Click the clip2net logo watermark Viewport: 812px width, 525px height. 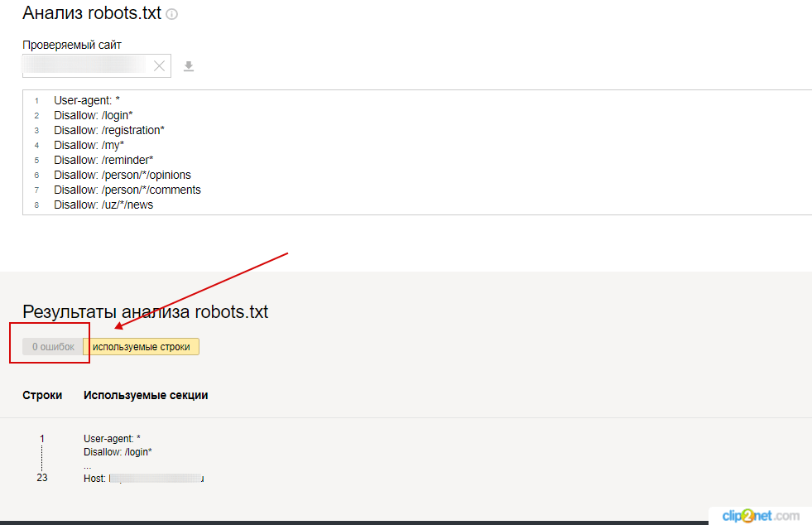760,515
